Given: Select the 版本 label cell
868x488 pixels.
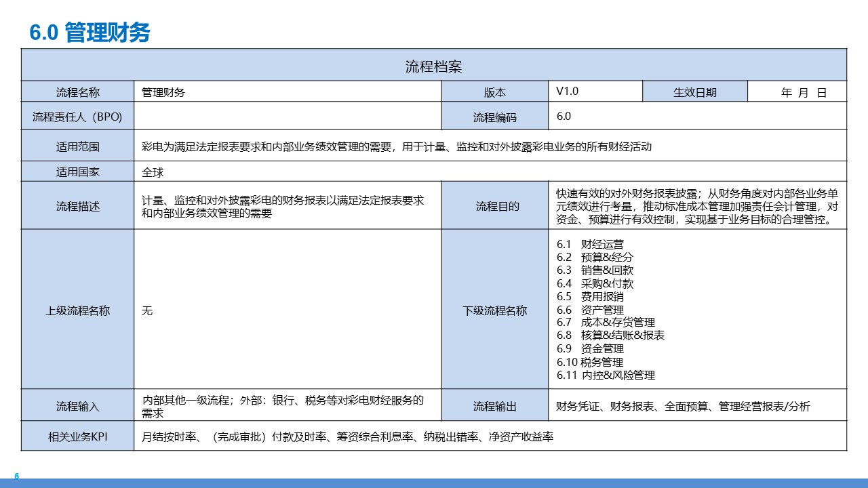Looking at the screenshot, I should point(495,92).
